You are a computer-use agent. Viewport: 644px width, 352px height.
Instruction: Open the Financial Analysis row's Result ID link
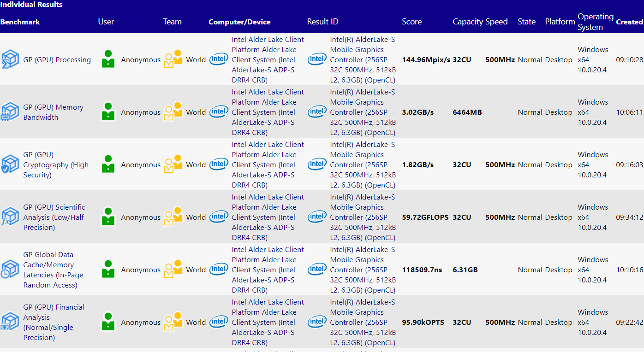click(363, 322)
